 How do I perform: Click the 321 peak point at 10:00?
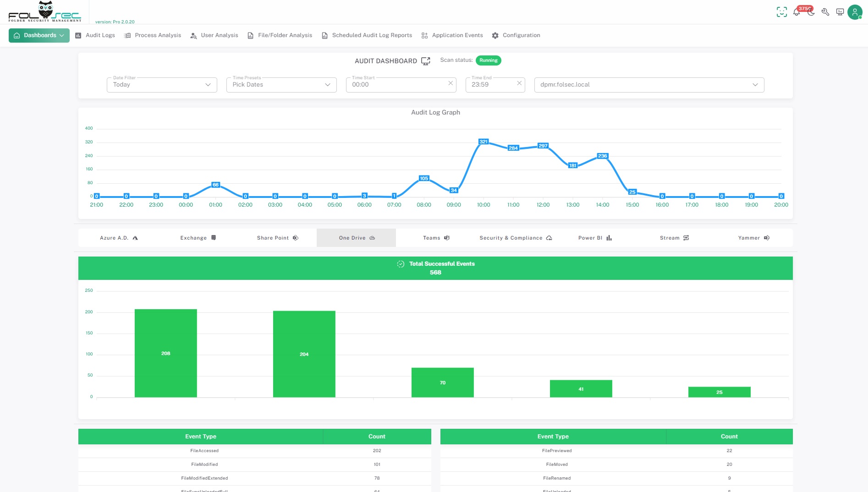[483, 142]
